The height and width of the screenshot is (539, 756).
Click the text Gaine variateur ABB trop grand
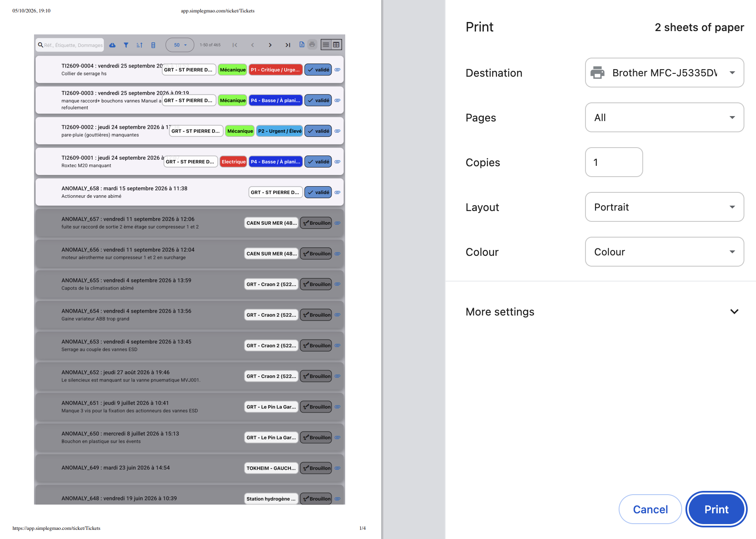tap(95, 319)
